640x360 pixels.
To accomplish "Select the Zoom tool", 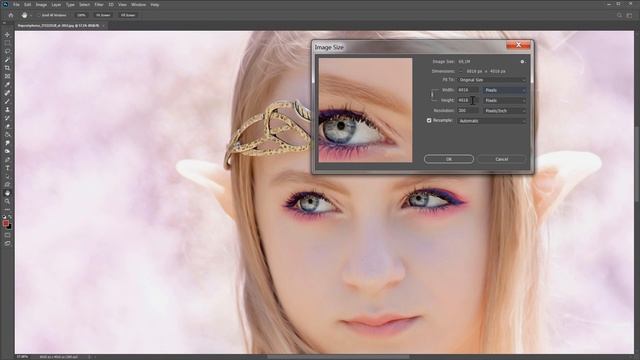I will [x=7, y=201].
